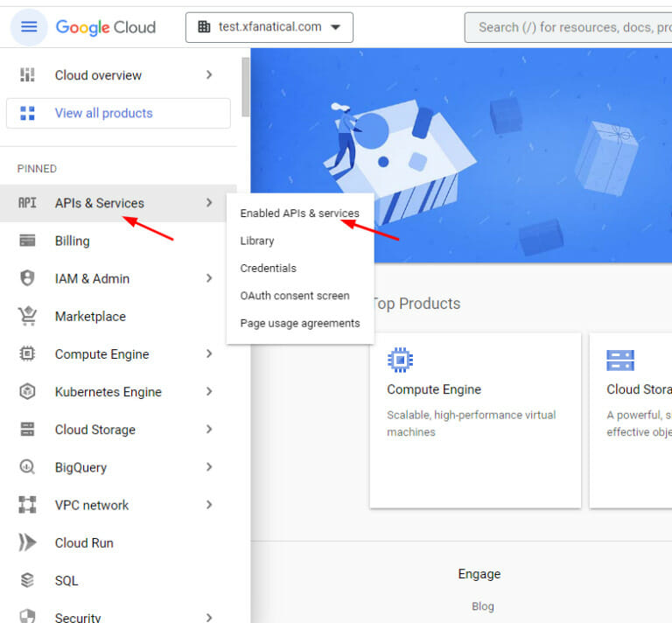The width and height of the screenshot is (672, 623).
Task: Open Page usage agreements submenu item
Action: pyautogui.click(x=299, y=323)
